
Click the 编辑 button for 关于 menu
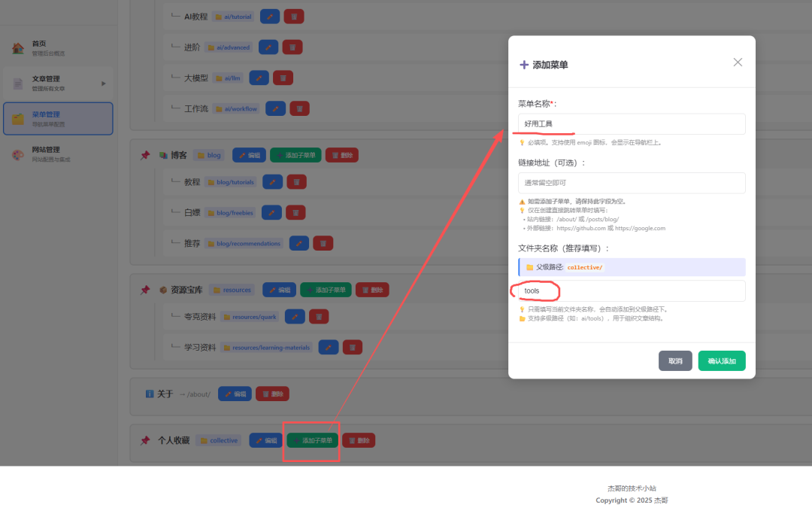[x=235, y=394]
